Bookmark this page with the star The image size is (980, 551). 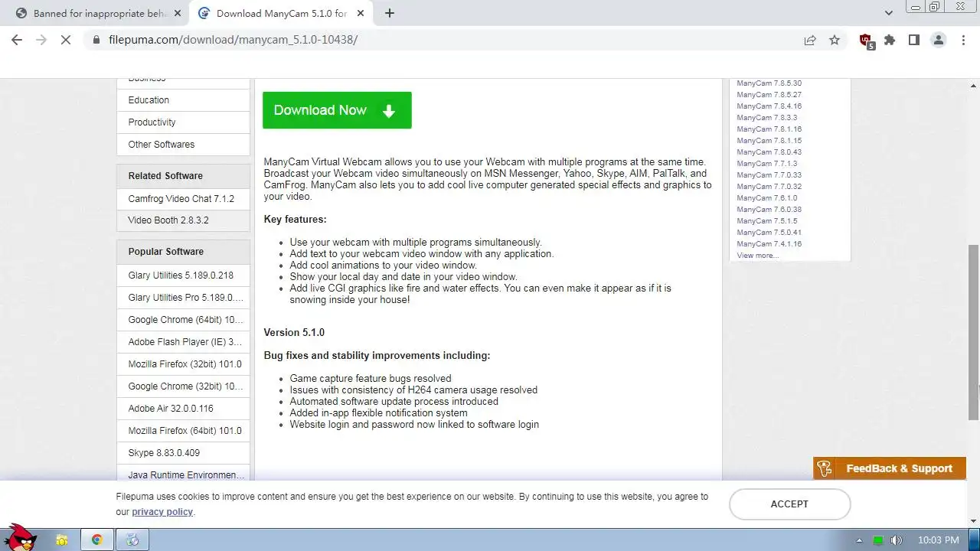tap(835, 40)
